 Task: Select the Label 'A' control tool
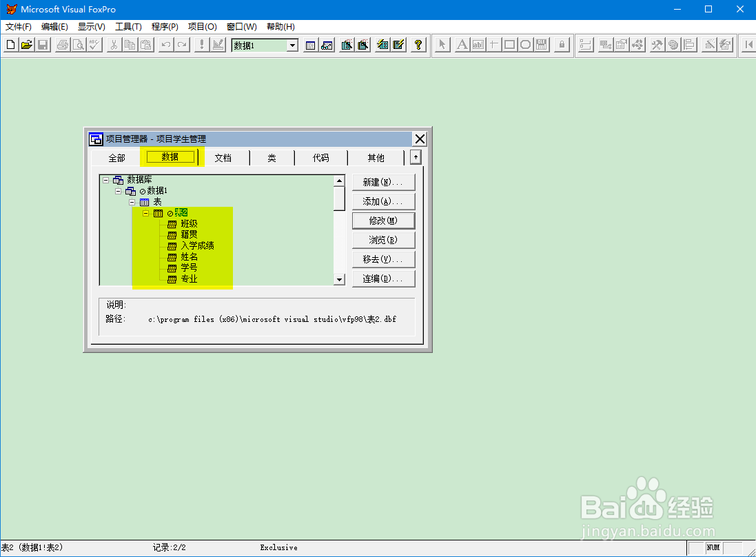pos(462,45)
